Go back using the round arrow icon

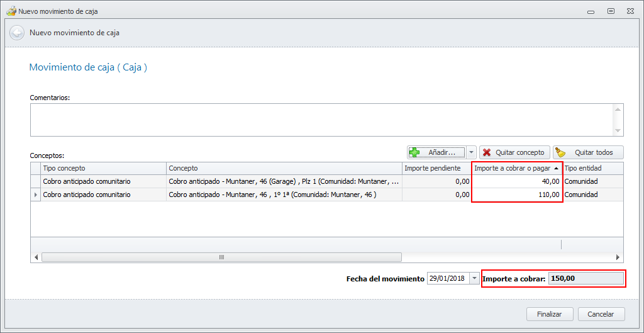click(x=17, y=33)
